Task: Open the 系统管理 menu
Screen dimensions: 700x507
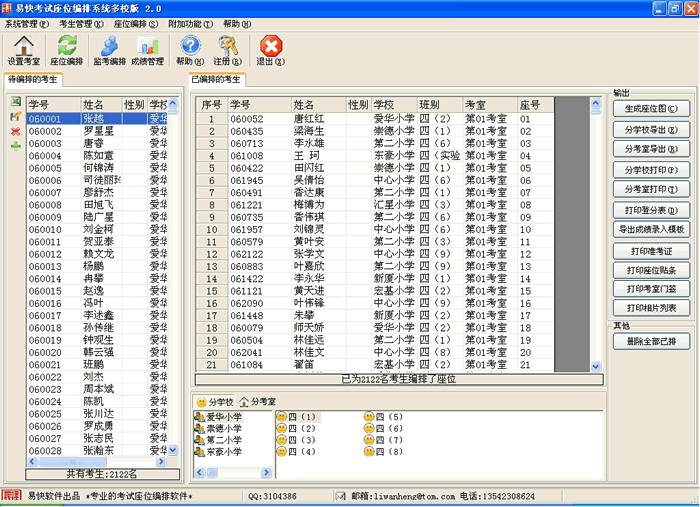Action: pos(27,24)
